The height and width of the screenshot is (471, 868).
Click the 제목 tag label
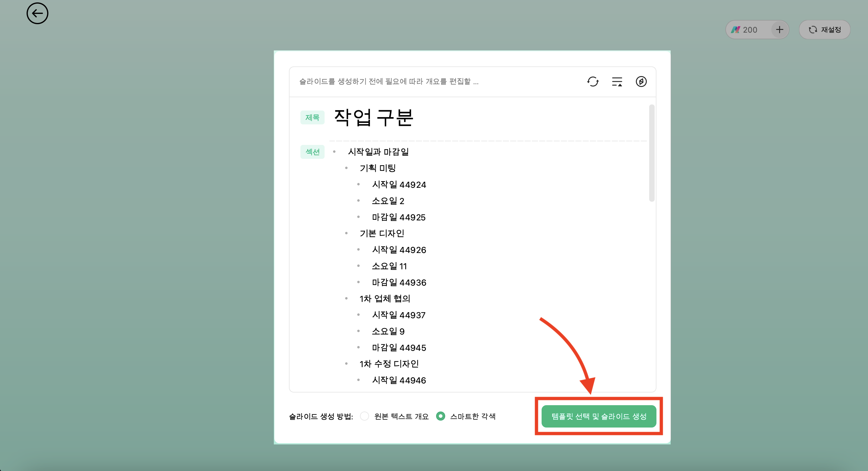[312, 117]
